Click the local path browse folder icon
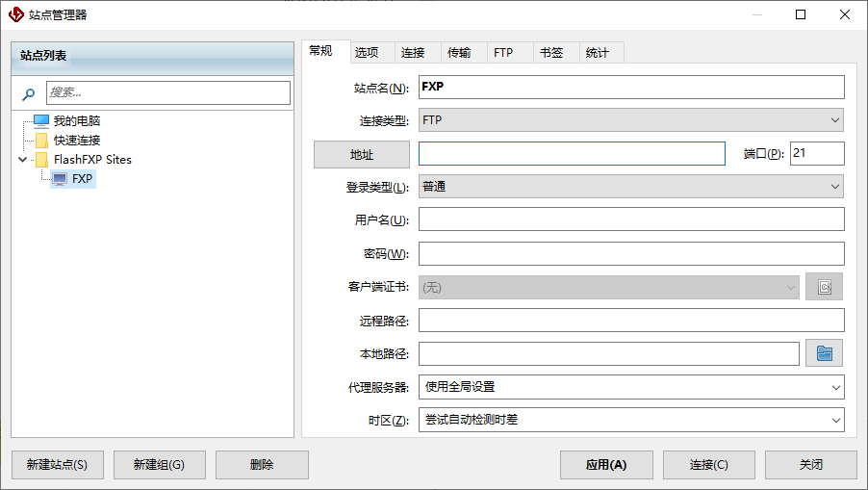The height and width of the screenshot is (490, 868). 824,353
